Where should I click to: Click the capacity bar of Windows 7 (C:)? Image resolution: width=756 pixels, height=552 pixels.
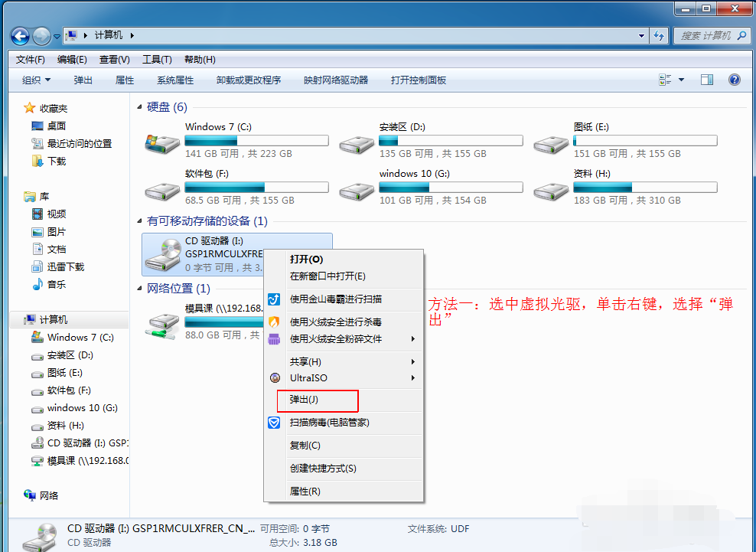(256, 140)
